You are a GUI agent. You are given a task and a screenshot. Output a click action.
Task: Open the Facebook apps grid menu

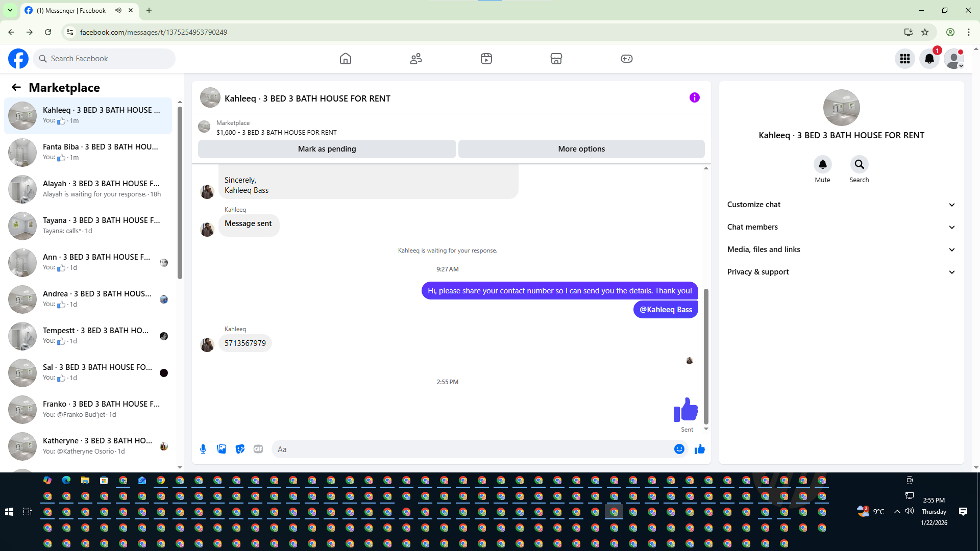click(x=905, y=59)
